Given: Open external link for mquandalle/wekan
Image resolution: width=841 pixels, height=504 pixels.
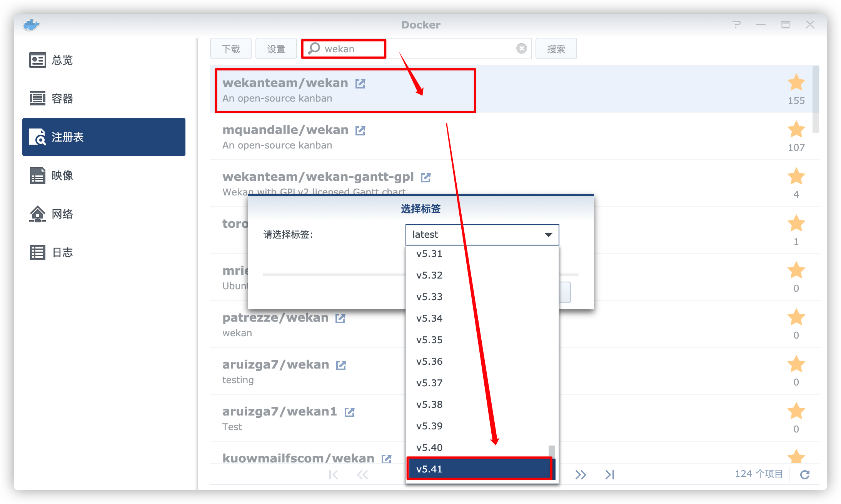Looking at the screenshot, I should pos(360,130).
